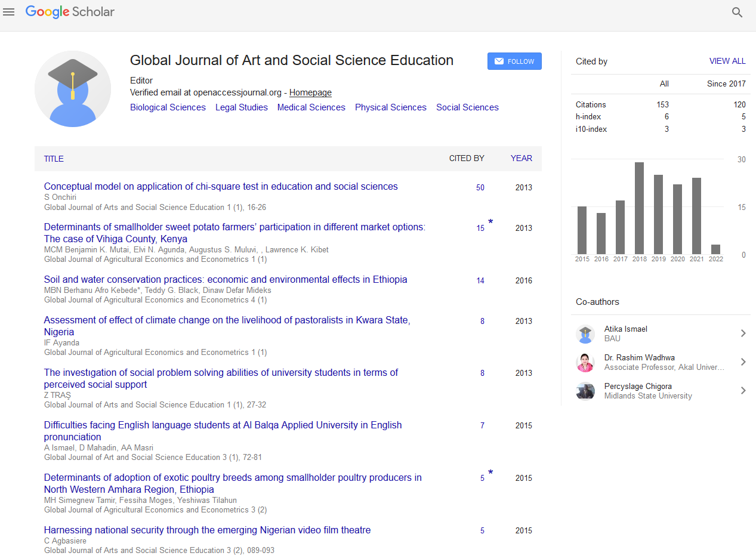The width and height of the screenshot is (756, 559).
Task: Click Atika Ismael's avatar icon
Action: coord(585,334)
